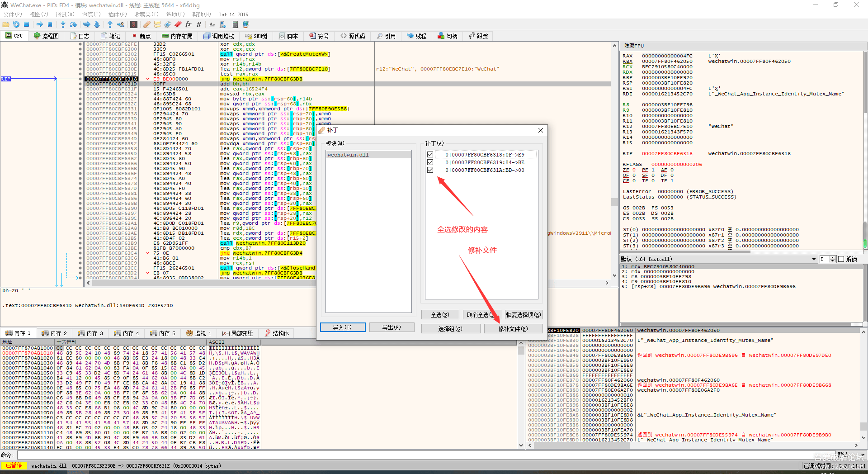Click the step over toolbar icon
Screen dimensions: 868x474
[73, 24]
